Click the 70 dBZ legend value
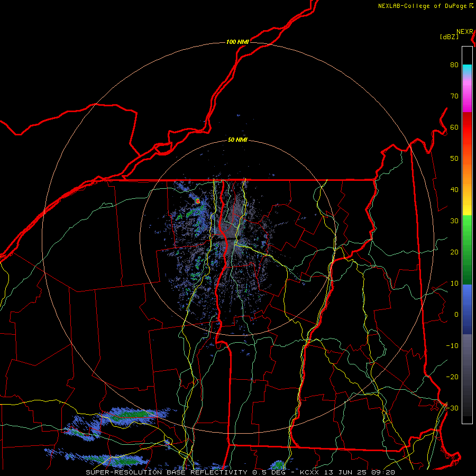Viewport: 476px width, 476px height. 454,96
